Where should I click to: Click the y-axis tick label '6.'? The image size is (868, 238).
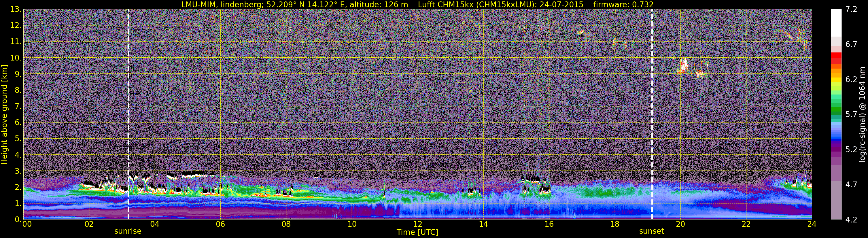(x=18, y=123)
